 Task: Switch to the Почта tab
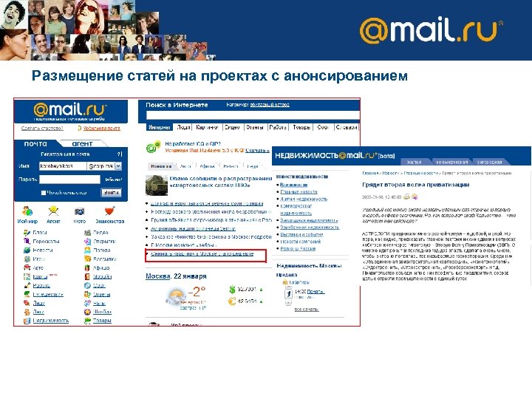(35, 144)
